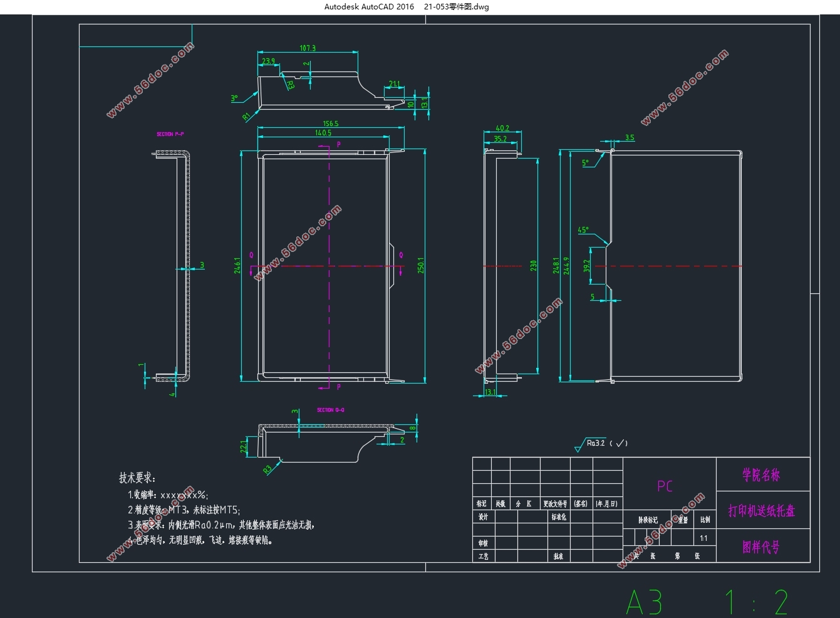Click the 250.1 overall height dimension
The image size is (840, 618).
(421, 265)
